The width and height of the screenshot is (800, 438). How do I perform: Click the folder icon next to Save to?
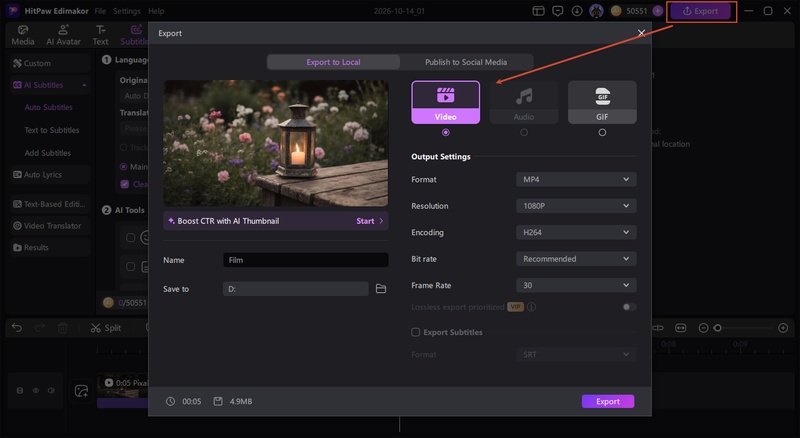[381, 289]
